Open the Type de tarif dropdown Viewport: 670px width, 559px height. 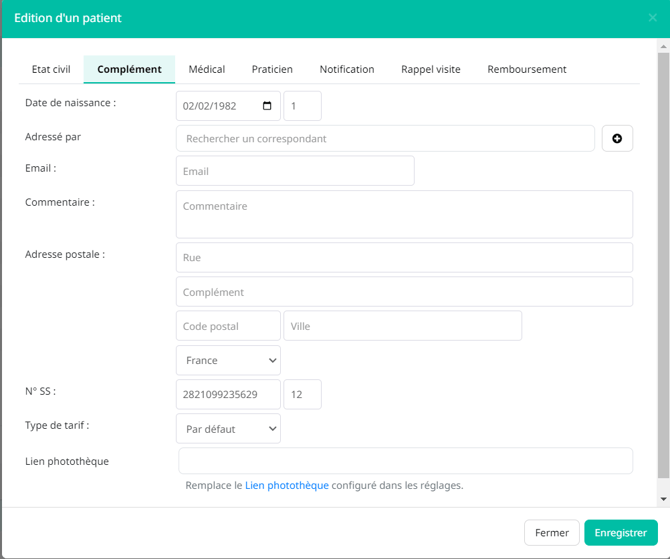pos(228,429)
